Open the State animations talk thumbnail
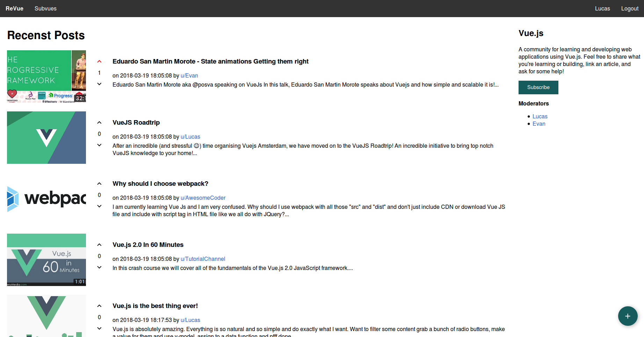 coord(46,76)
